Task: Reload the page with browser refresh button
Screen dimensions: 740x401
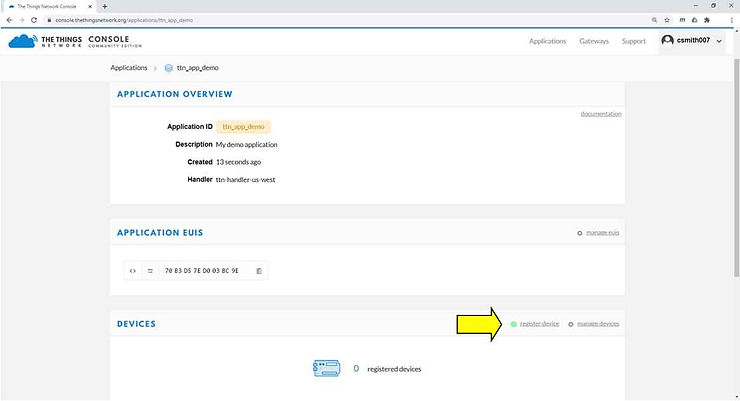Action: (35, 20)
